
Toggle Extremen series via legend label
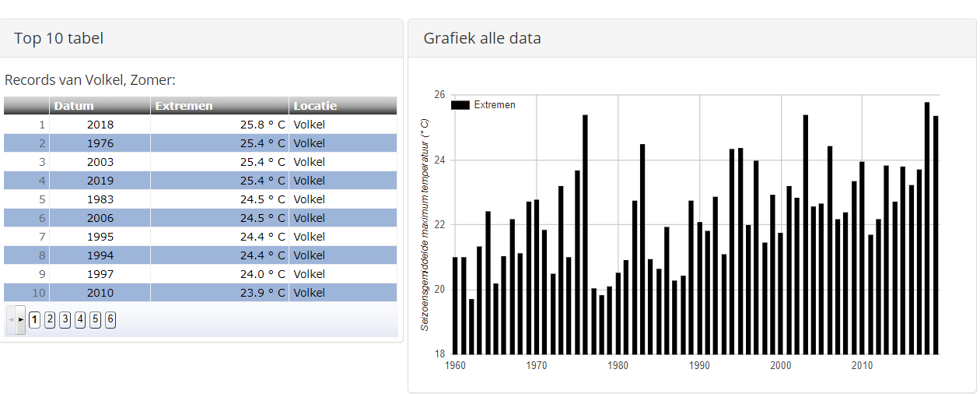point(495,105)
